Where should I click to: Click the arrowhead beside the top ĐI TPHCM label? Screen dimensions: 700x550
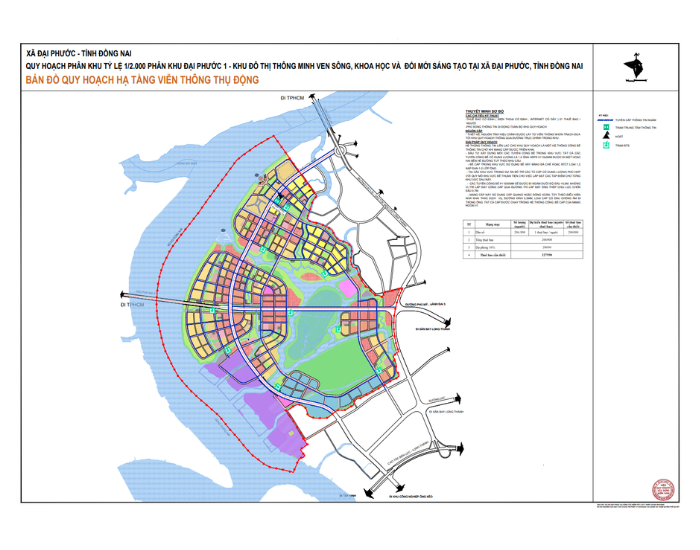(x=312, y=97)
